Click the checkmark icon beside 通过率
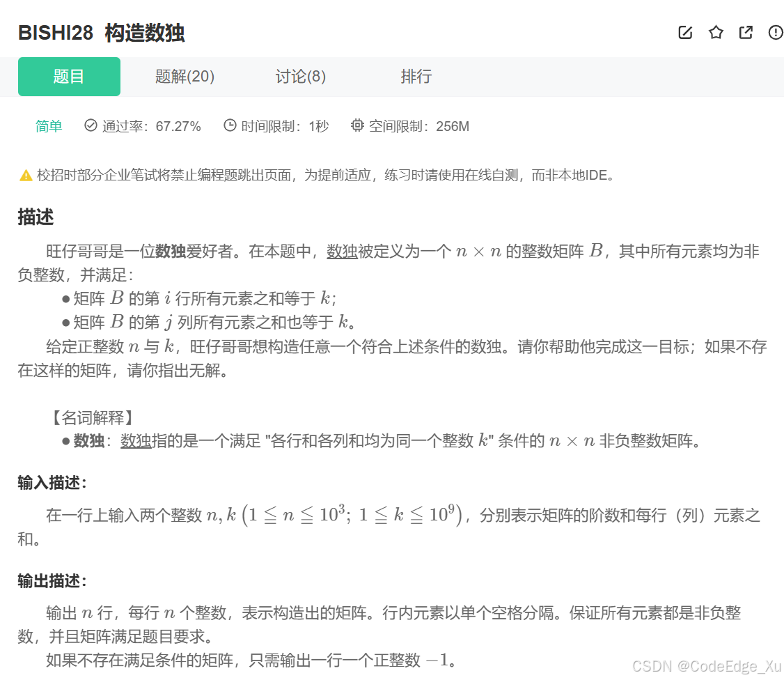The height and width of the screenshot is (680, 784). point(91,126)
